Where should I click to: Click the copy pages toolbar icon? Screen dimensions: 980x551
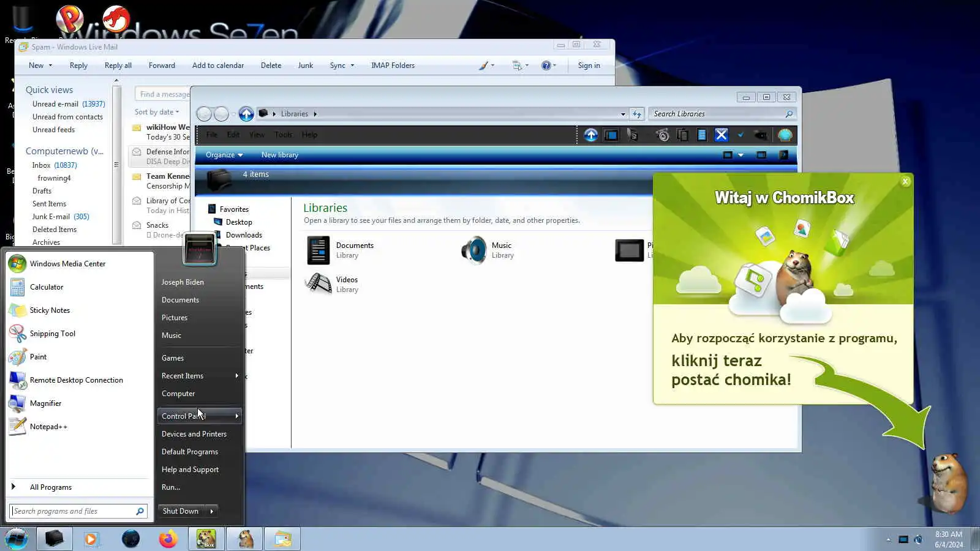tap(682, 135)
